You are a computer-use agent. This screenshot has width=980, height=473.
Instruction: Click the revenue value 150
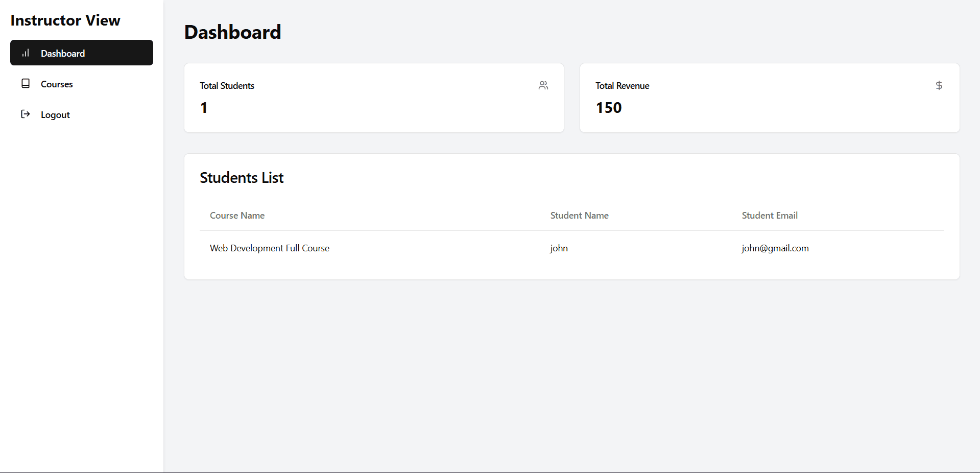(x=609, y=108)
